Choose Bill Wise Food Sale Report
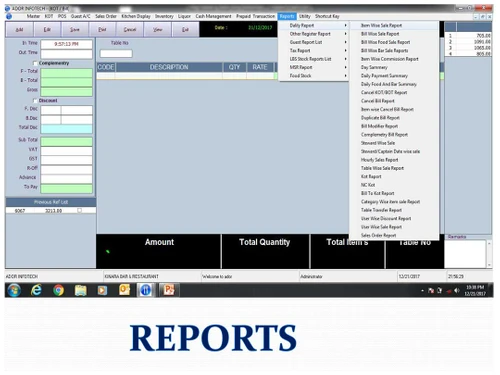The image size is (500, 375). click(385, 42)
